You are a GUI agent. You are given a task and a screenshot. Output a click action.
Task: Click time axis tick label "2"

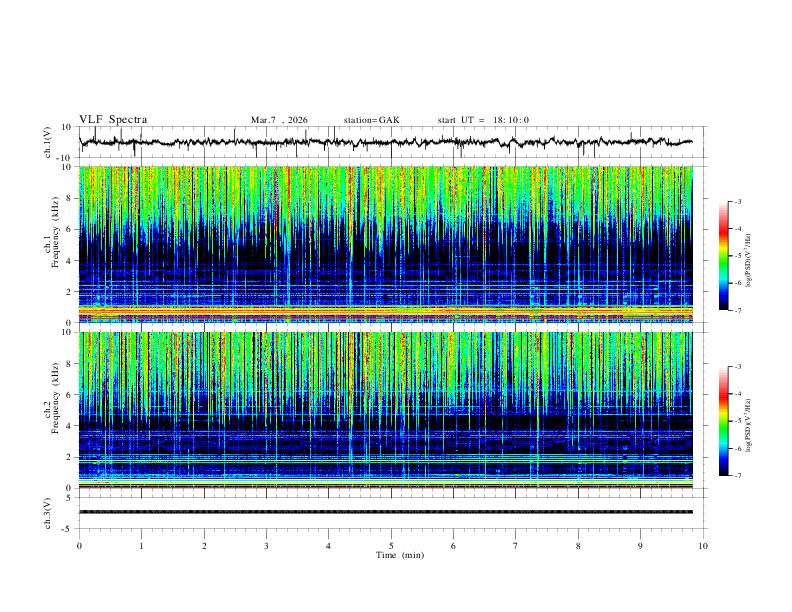tap(204, 546)
